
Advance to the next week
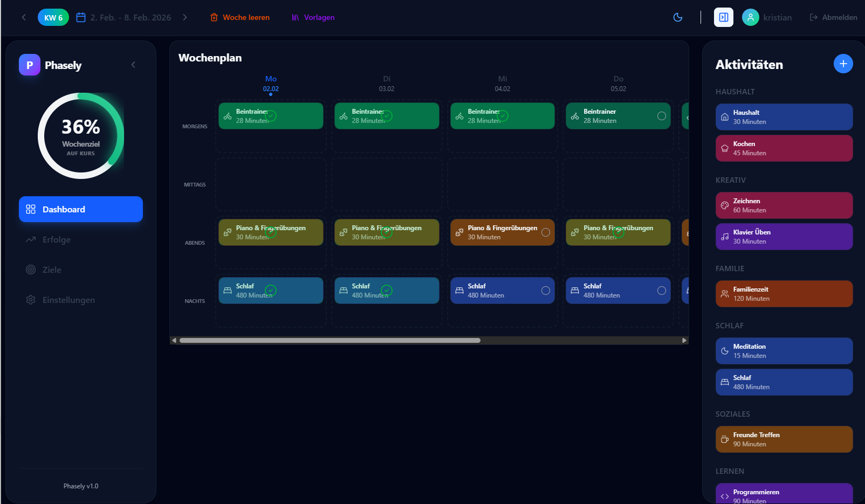185,17
